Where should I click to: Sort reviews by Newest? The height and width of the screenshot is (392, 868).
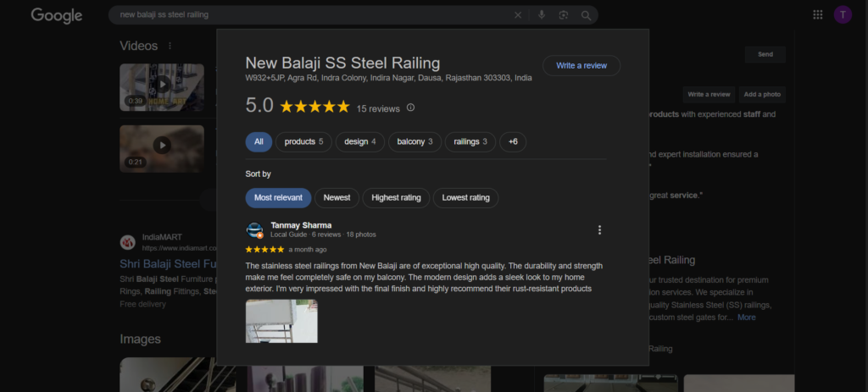337,198
